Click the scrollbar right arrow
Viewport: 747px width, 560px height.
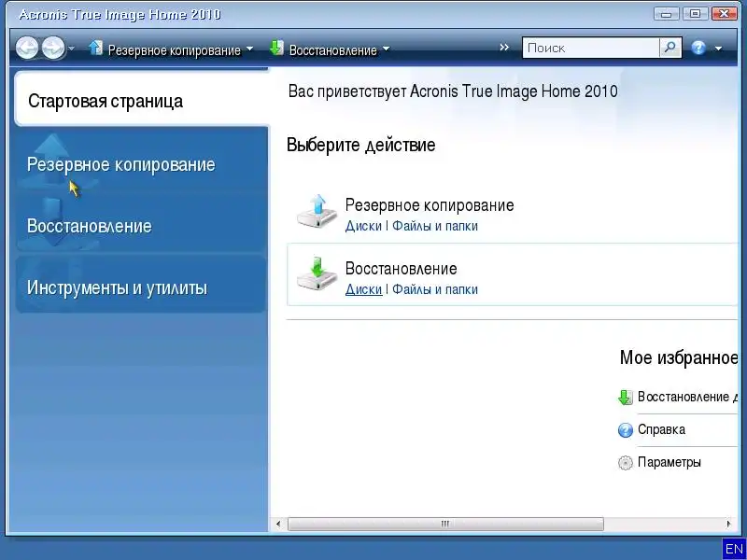tap(728, 524)
